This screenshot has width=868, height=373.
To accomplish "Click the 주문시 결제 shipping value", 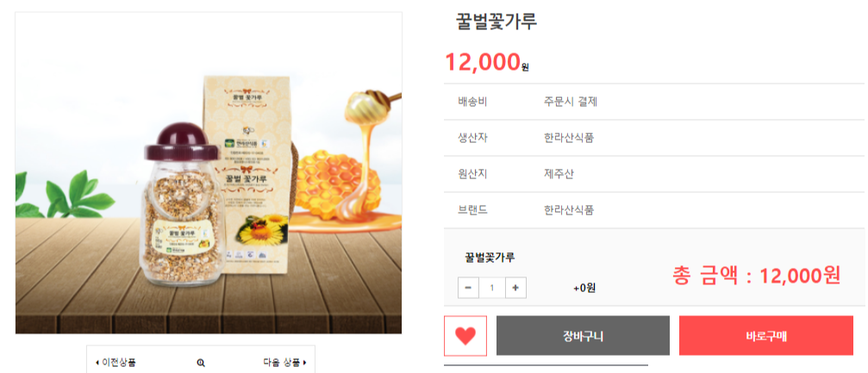I will point(570,102).
